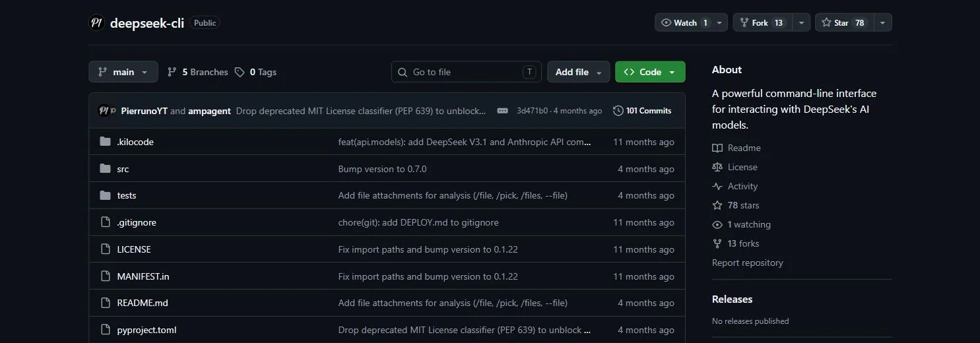This screenshot has height=343, width=980.
Task: Open the LICENSE row fix import paths commit
Action: 428,249
